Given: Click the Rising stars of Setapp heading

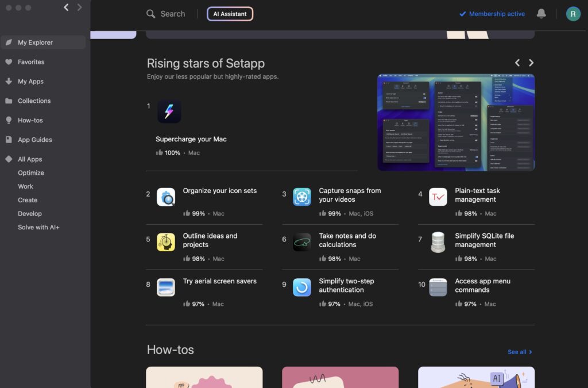Looking at the screenshot, I should 206,63.
